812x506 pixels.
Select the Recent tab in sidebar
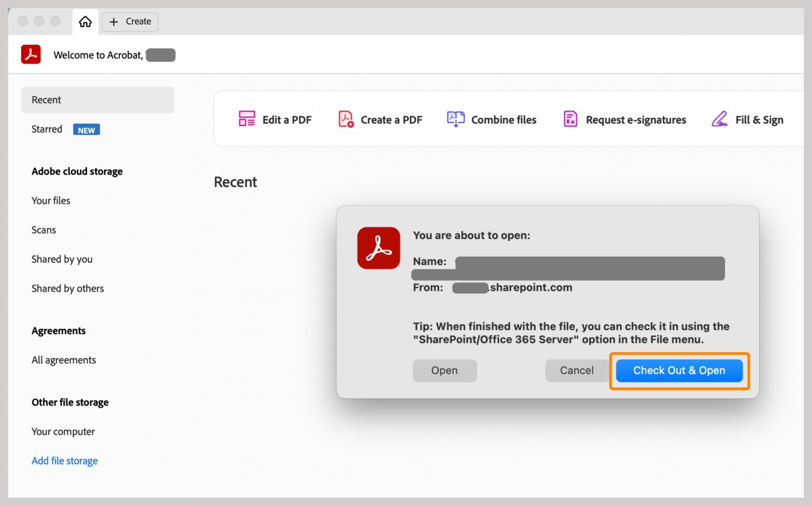click(x=97, y=99)
